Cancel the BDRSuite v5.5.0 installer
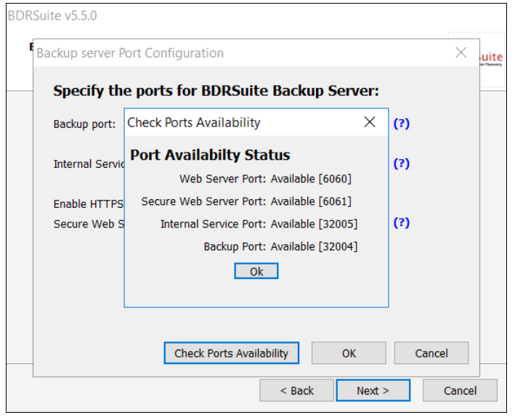The height and width of the screenshot is (420, 515). pos(460,391)
